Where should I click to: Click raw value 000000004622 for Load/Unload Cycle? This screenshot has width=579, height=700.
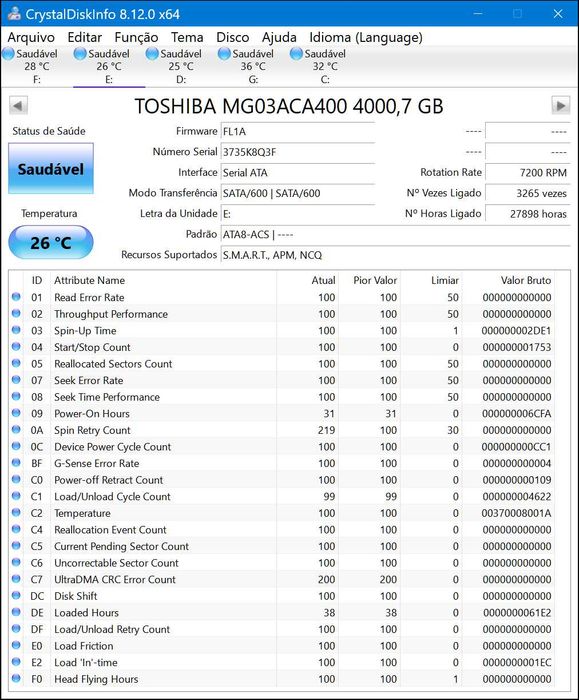[517, 497]
